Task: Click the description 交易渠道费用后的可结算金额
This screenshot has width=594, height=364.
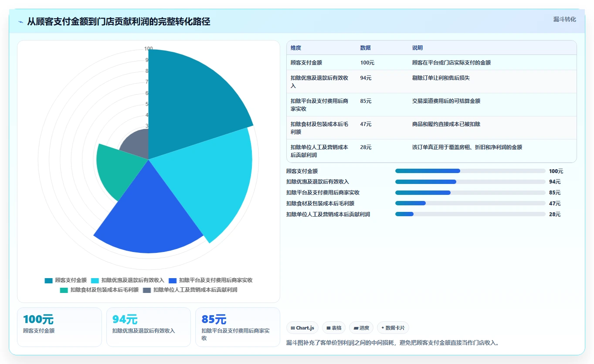Action: click(446, 101)
